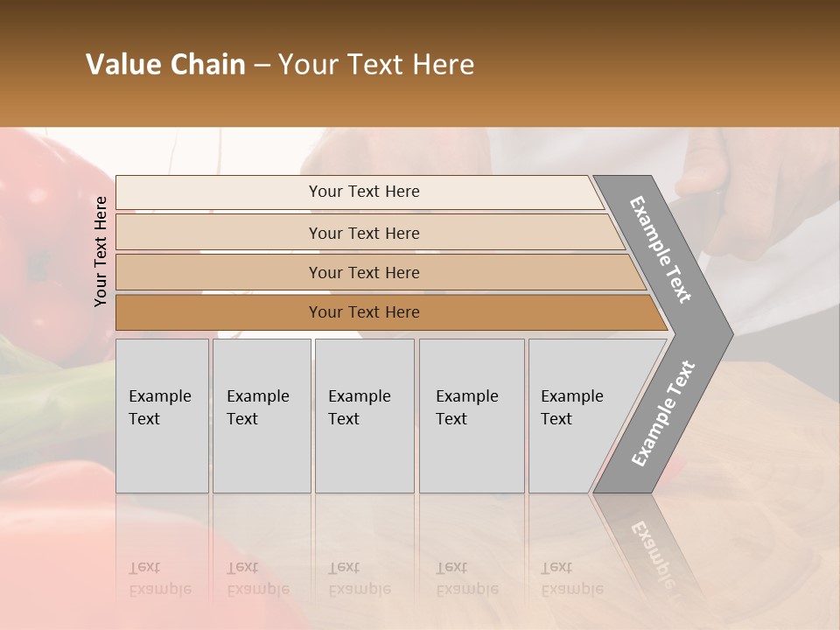Click the lightest cream Your Text Here bar
The height and width of the screenshot is (630, 840).
click(x=360, y=192)
